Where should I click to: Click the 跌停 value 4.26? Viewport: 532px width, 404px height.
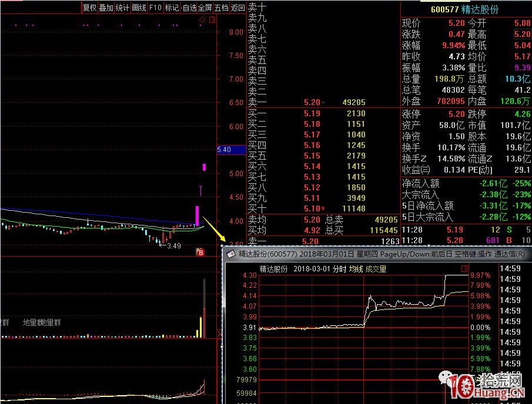point(522,114)
